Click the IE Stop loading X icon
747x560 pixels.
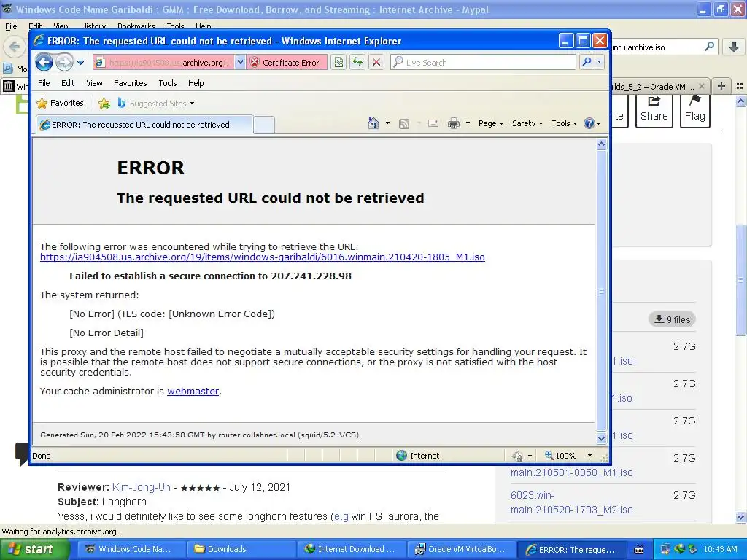pyautogui.click(x=376, y=63)
